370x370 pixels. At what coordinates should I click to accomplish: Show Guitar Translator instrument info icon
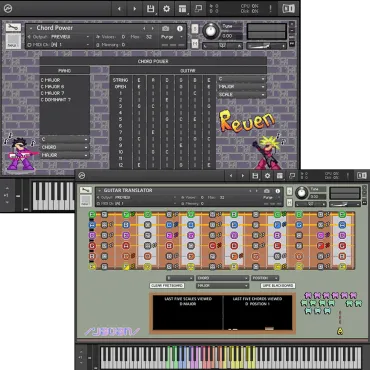coord(278,191)
